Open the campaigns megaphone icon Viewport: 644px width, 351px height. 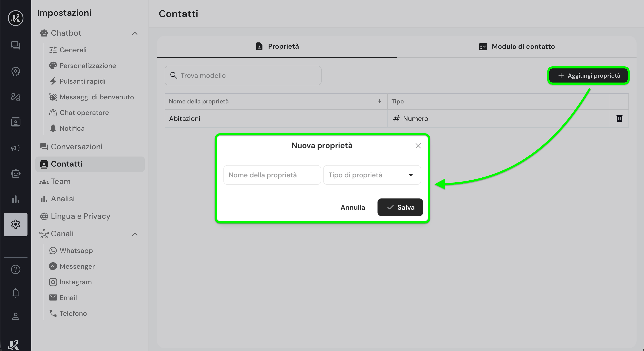pyautogui.click(x=16, y=148)
